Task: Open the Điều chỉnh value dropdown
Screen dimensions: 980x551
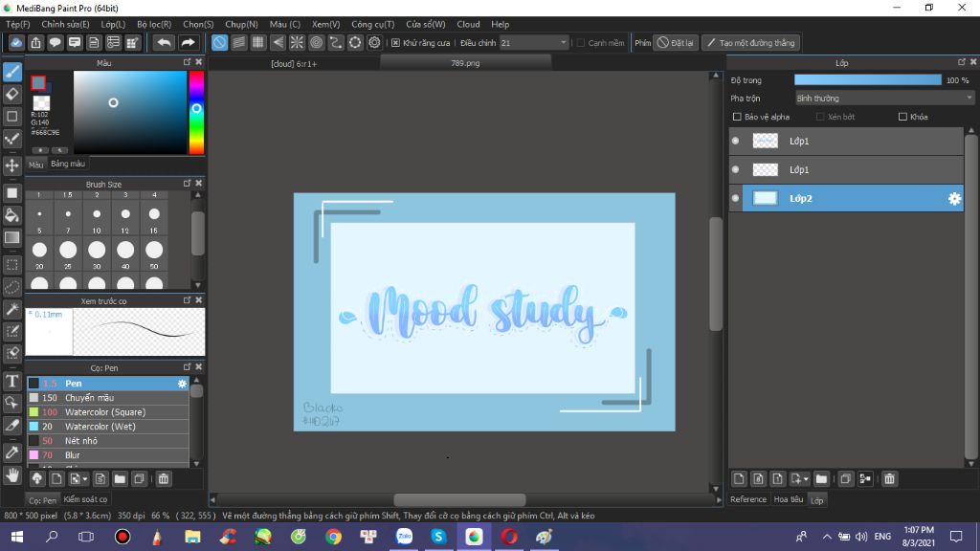Action: (x=563, y=42)
